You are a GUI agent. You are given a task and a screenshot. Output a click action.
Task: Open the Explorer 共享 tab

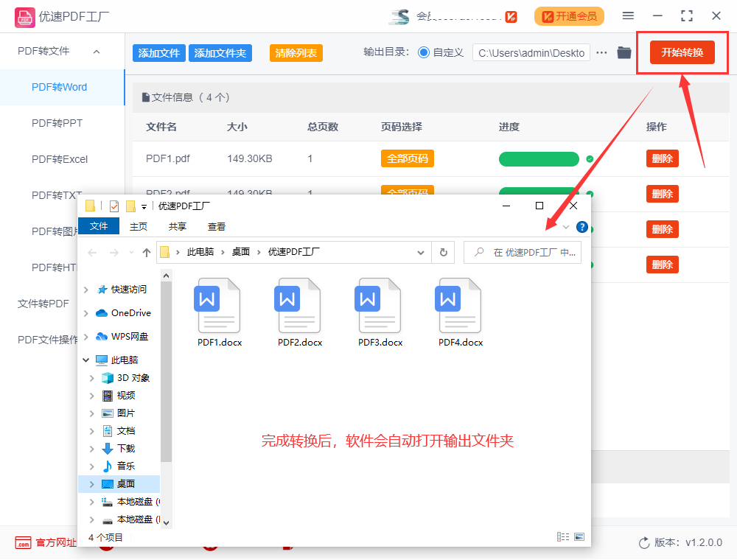pos(177,226)
